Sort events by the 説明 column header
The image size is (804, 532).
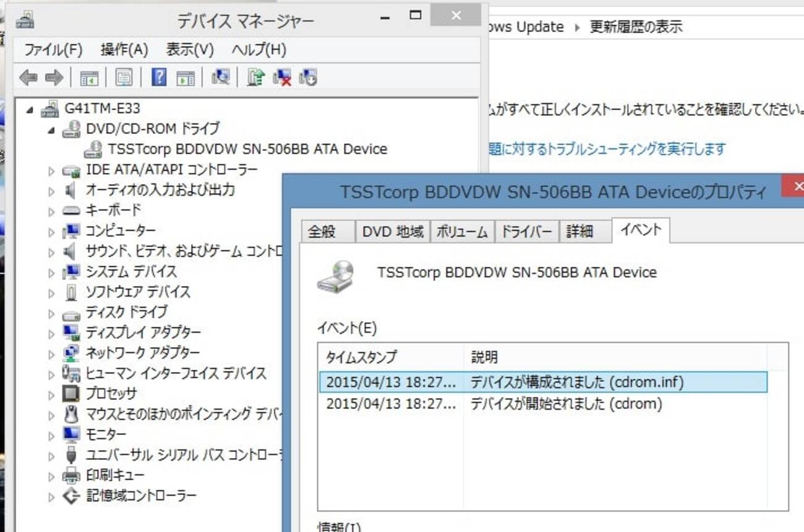tap(615, 357)
